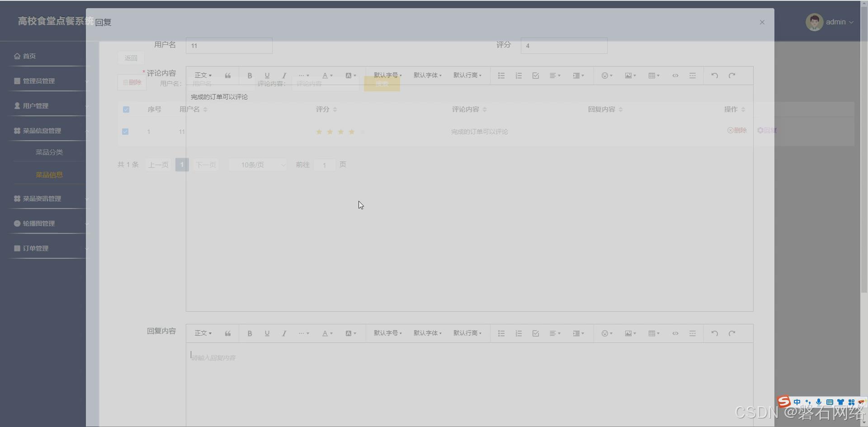Open alignment menu in reply content editor
This screenshot has height=427, width=868.
[x=555, y=333]
